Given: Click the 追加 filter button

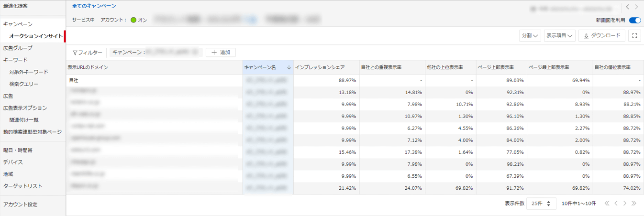Looking at the screenshot, I should tap(221, 53).
